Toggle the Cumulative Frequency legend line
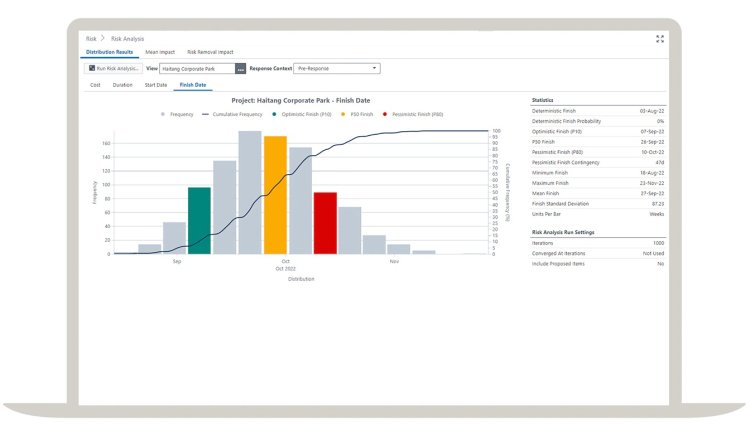 click(x=207, y=114)
